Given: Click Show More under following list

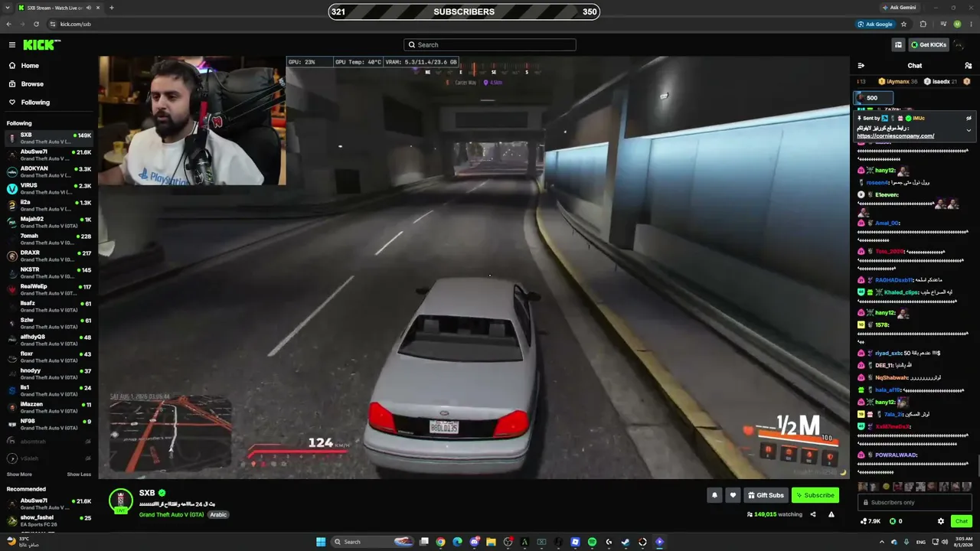Looking at the screenshot, I should tap(19, 474).
